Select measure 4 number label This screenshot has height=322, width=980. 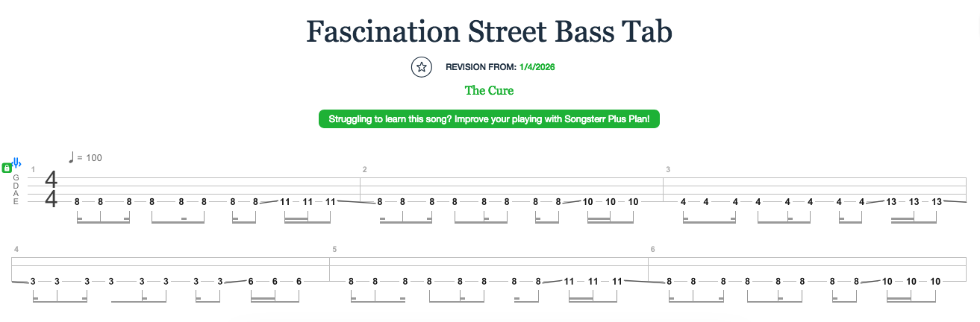pyautogui.click(x=16, y=249)
